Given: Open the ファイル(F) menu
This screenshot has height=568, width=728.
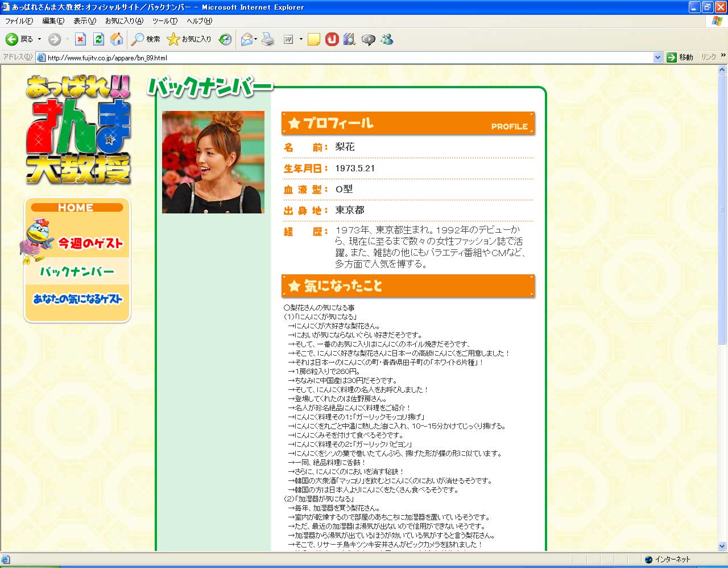Looking at the screenshot, I should point(19,20).
